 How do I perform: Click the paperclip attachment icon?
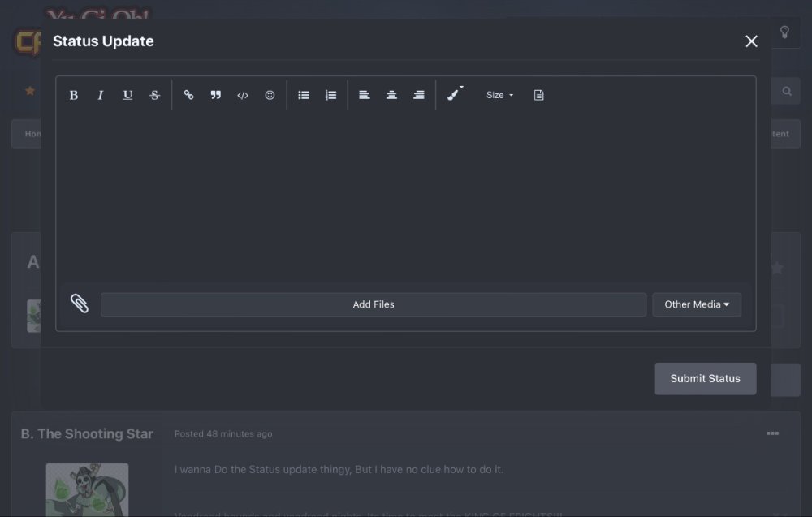[x=80, y=304]
